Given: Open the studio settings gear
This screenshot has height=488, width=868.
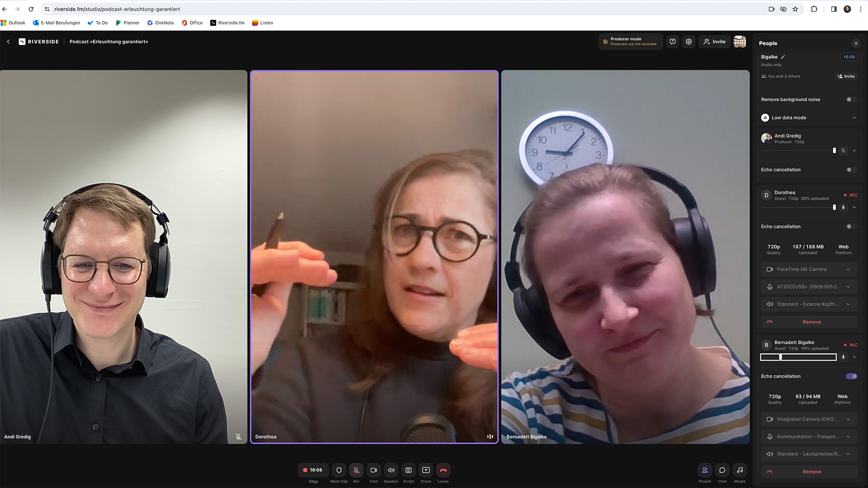Looking at the screenshot, I should tap(688, 41).
